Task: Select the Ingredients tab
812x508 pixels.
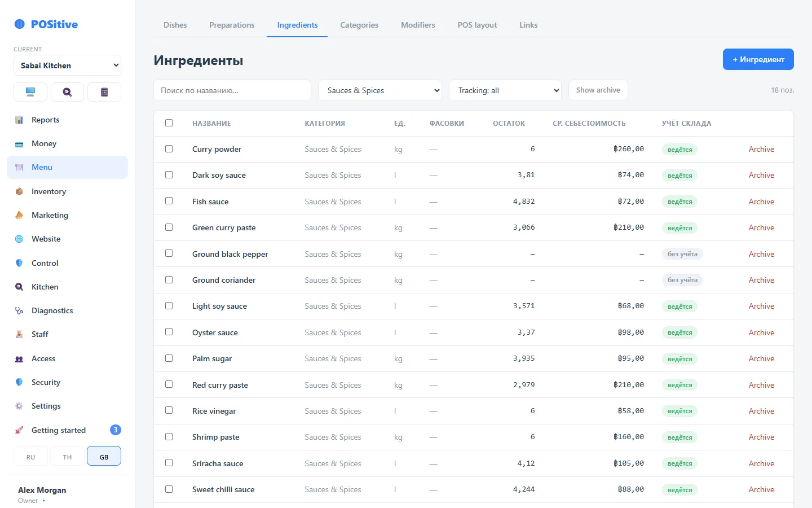Action: coord(297,25)
